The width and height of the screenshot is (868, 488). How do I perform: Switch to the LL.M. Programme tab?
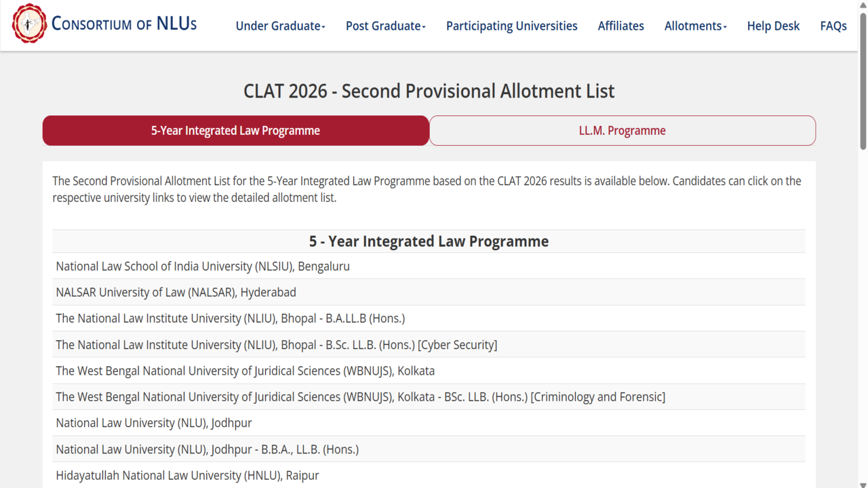622,131
